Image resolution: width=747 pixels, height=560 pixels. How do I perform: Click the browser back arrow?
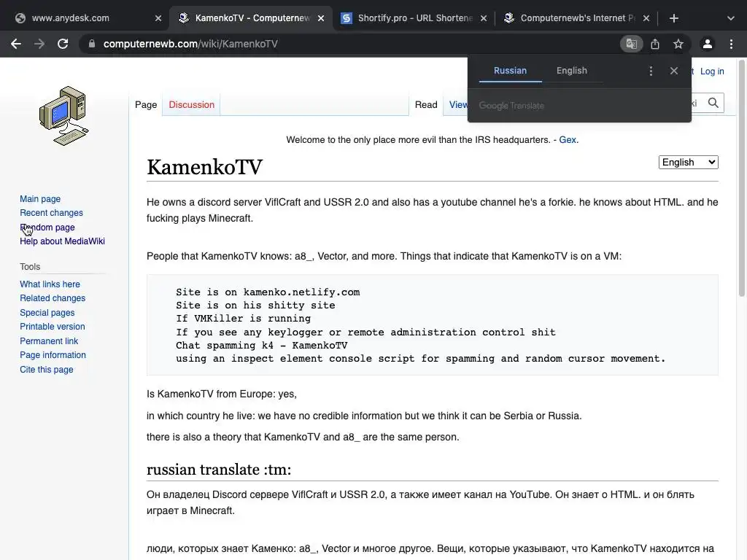click(16, 44)
